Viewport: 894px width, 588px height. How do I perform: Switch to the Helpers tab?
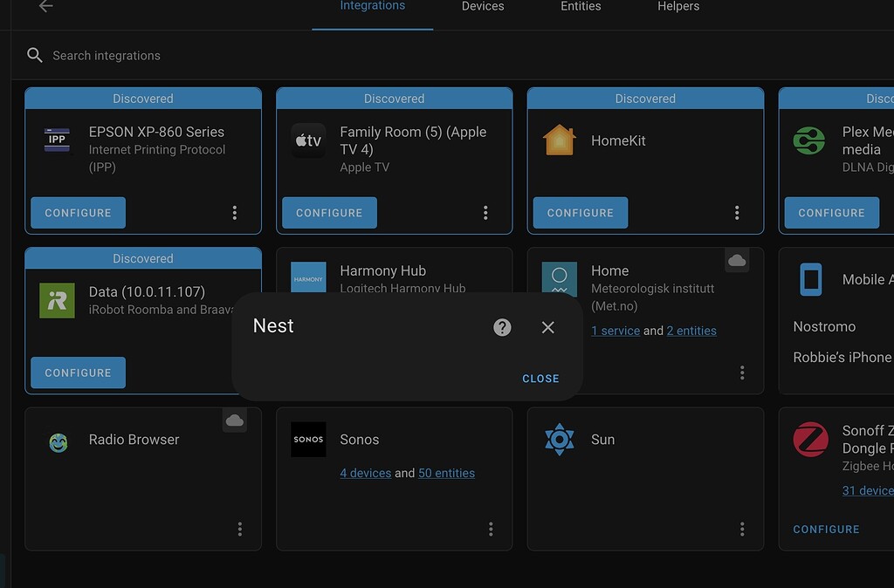677,6
